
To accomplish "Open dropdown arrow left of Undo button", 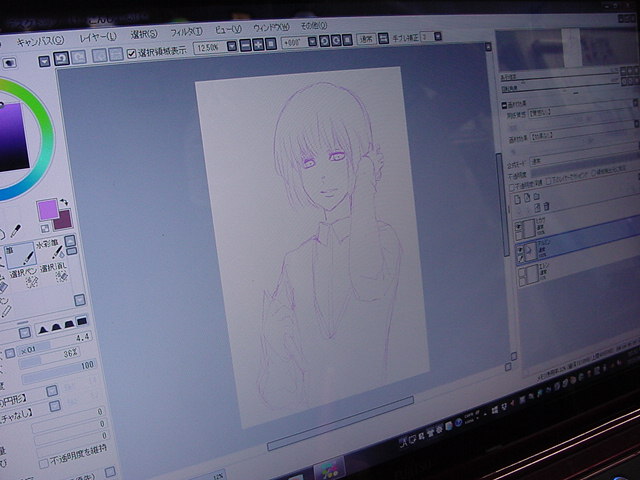I will [x=44, y=61].
